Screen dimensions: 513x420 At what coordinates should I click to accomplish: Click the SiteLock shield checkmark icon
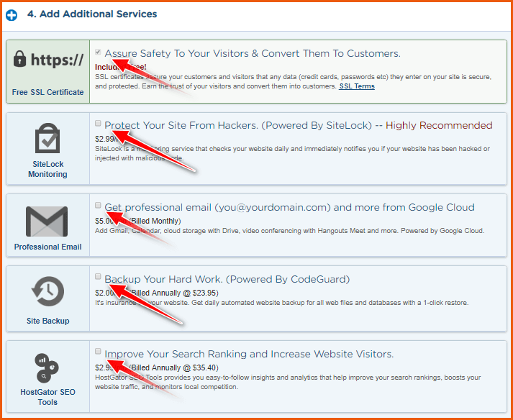tap(47, 138)
